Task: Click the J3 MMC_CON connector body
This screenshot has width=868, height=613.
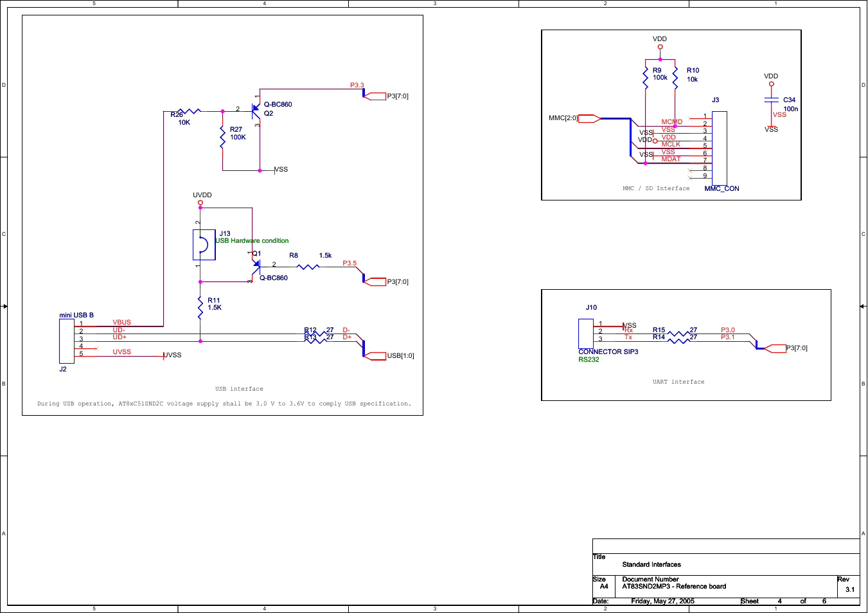Action: pyautogui.click(x=720, y=148)
